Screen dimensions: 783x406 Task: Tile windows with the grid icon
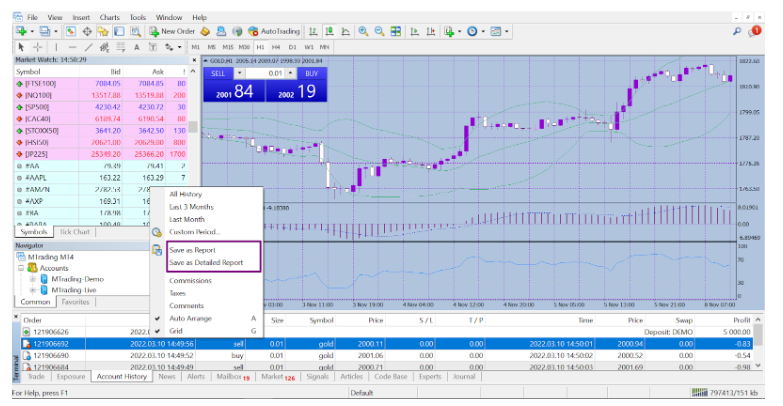395,31
